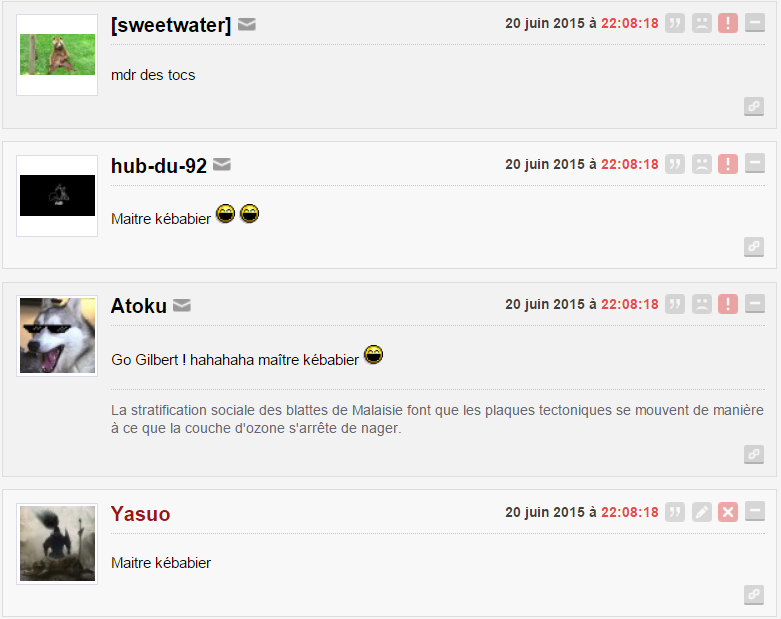Edit Yasuo's post with pencil icon
The image size is (781, 619).
(702, 512)
